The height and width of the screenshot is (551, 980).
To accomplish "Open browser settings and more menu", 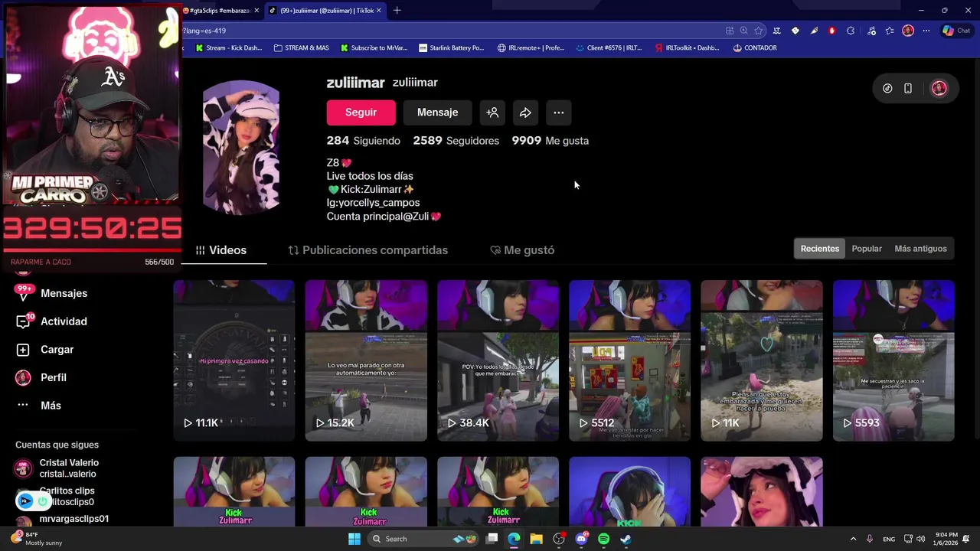I will tap(926, 31).
